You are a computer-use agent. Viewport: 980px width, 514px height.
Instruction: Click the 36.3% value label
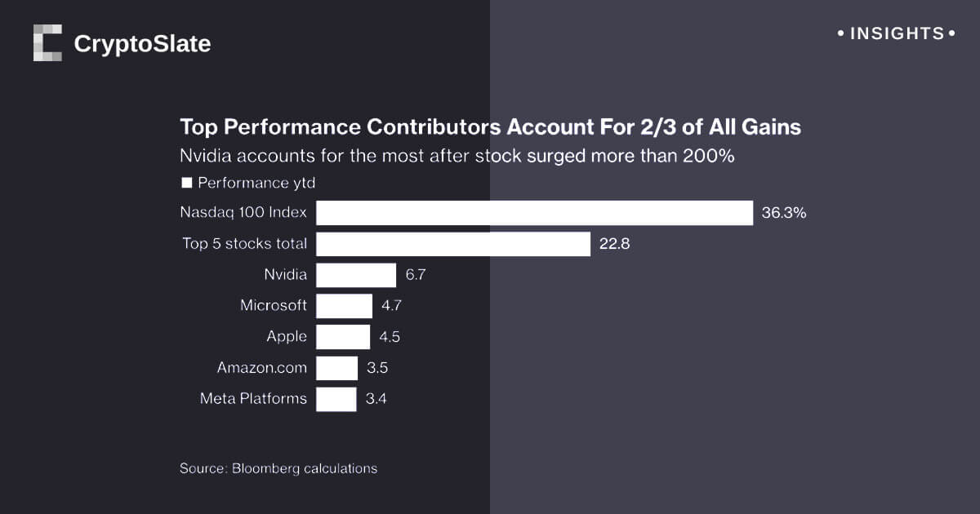coord(784,214)
